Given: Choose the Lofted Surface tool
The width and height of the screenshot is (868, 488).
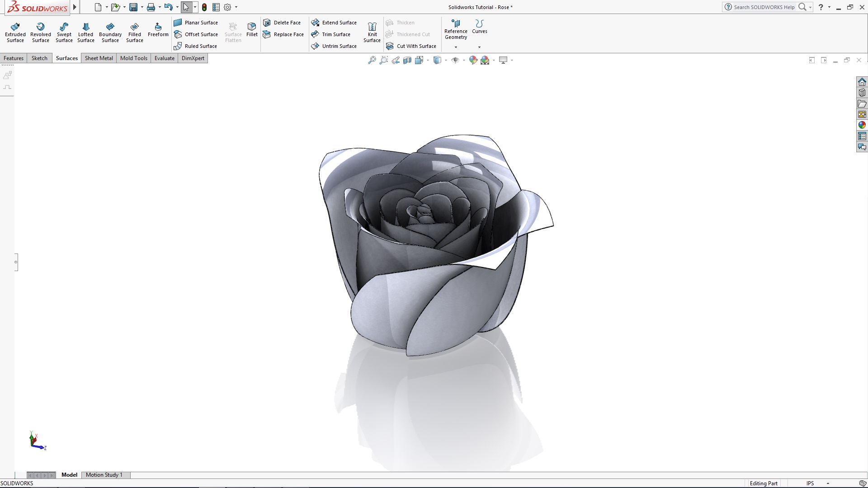Looking at the screenshot, I should pyautogui.click(x=86, y=32).
